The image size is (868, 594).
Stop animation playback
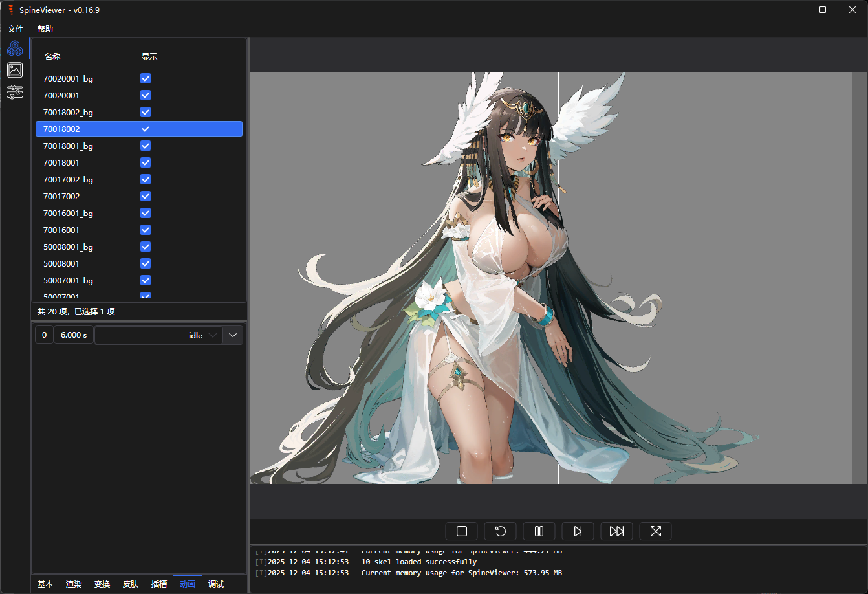coord(462,531)
